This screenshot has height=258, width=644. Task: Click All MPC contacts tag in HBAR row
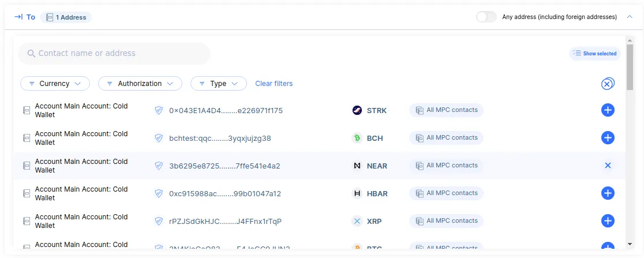coord(446,193)
